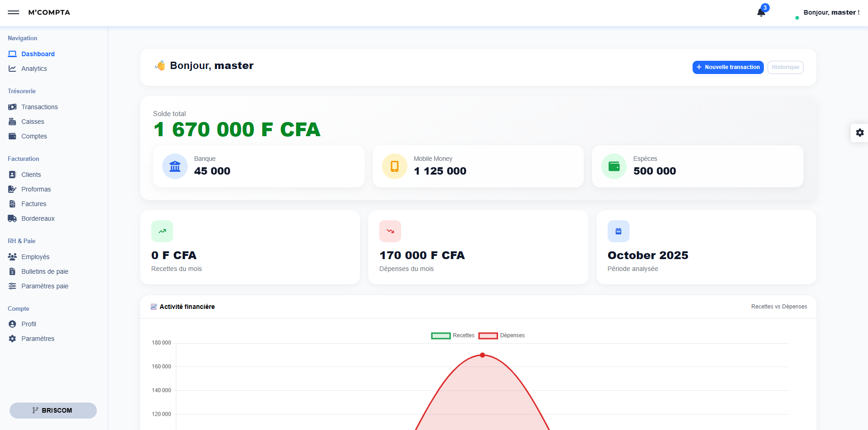Open the master user profile menu
This screenshot has width=868, height=430.
[x=831, y=12]
